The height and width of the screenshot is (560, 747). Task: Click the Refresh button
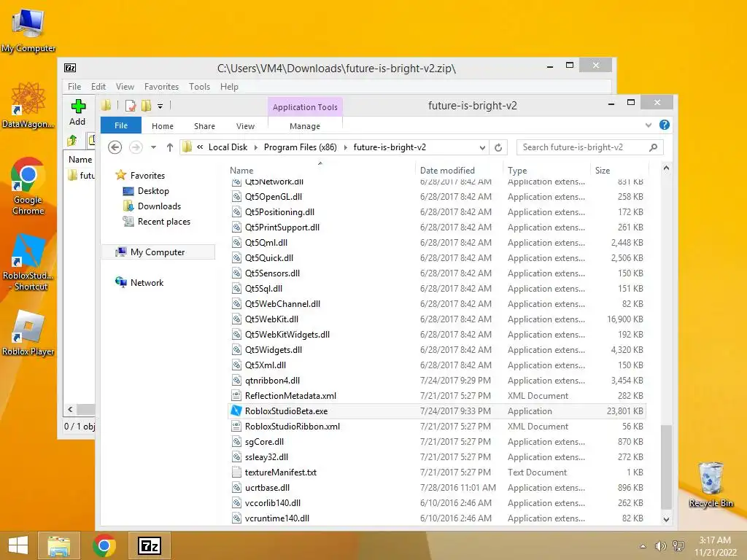[x=498, y=147]
